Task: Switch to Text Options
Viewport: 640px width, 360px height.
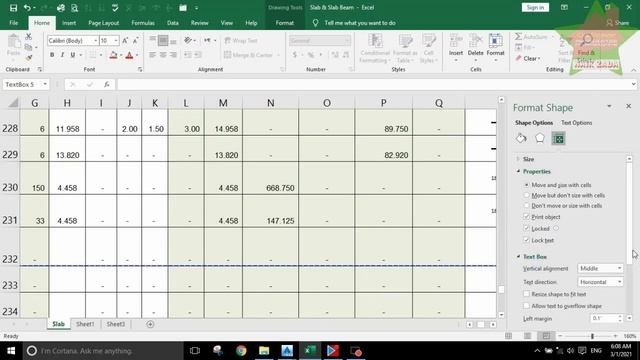Action: [x=576, y=123]
